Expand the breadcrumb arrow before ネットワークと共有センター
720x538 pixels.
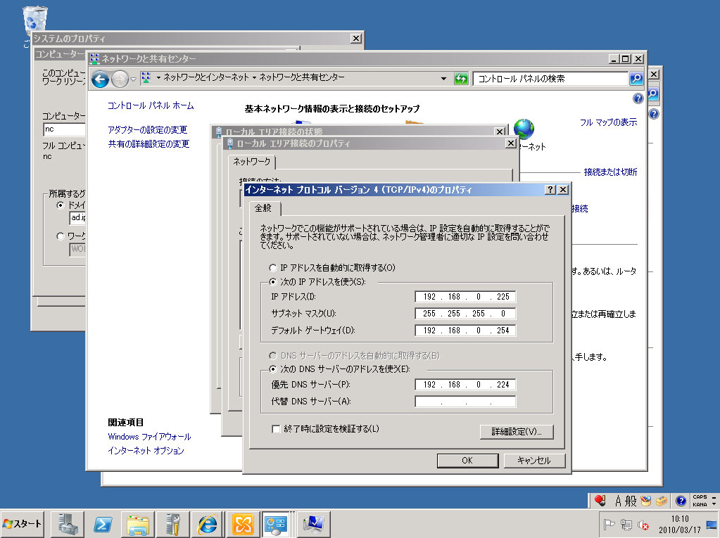click(254, 78)
